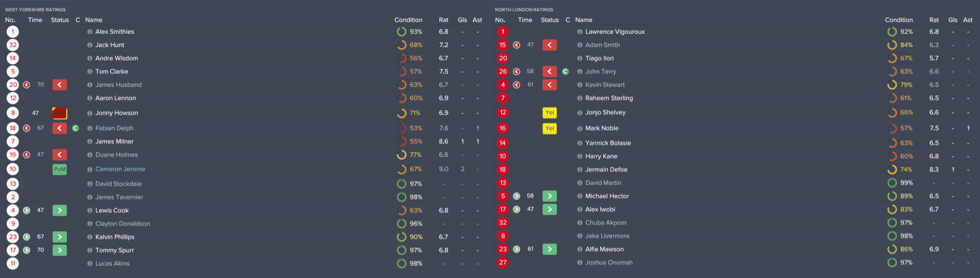Click Mark Noble's yellow card badge
Viewport: 980px width, 278px height.
click(x=550, y=129)
